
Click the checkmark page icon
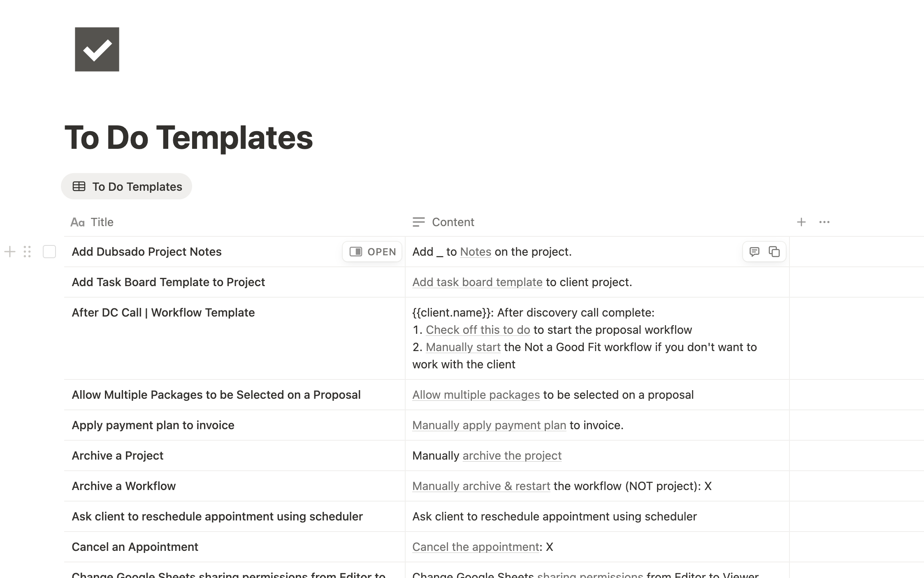97,49
